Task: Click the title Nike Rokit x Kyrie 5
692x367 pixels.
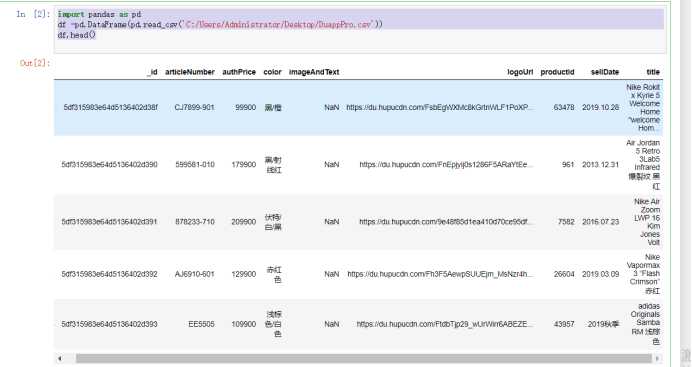Action: [643, 108]
